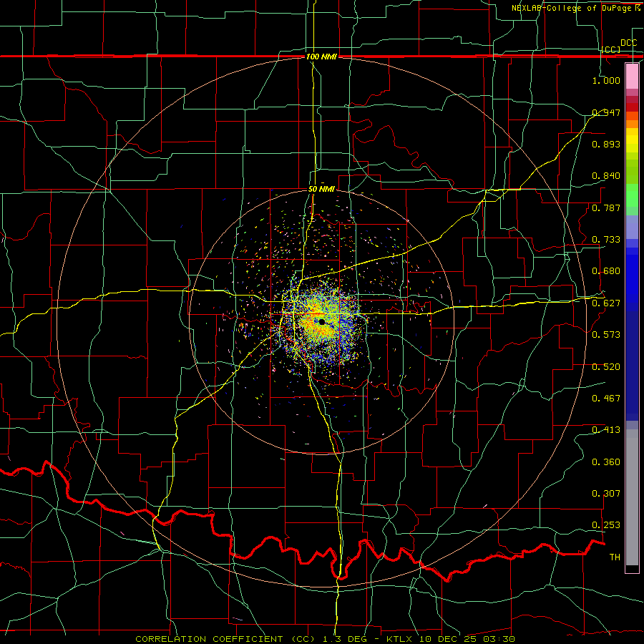Click the 03:30 timestamp
This screenshot has height=644, width=644.
pyautogui.click(x=497, y=639)
